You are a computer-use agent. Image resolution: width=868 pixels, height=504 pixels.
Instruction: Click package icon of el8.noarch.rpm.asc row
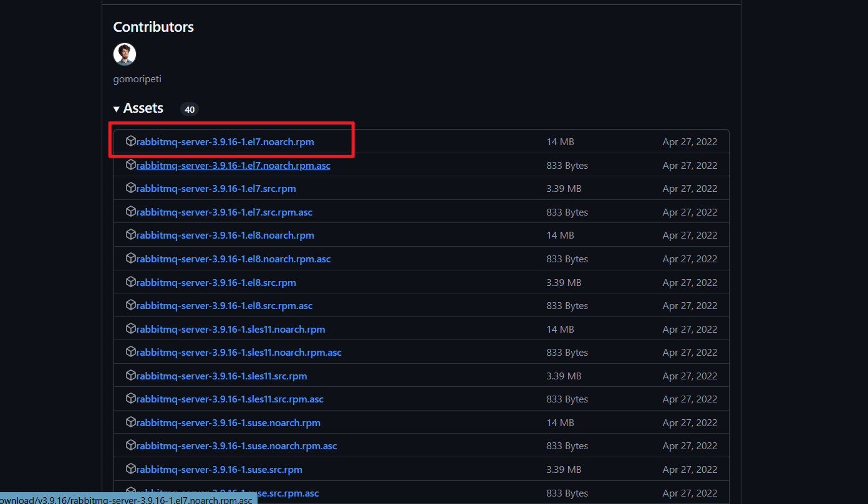(x=131, y=259)
